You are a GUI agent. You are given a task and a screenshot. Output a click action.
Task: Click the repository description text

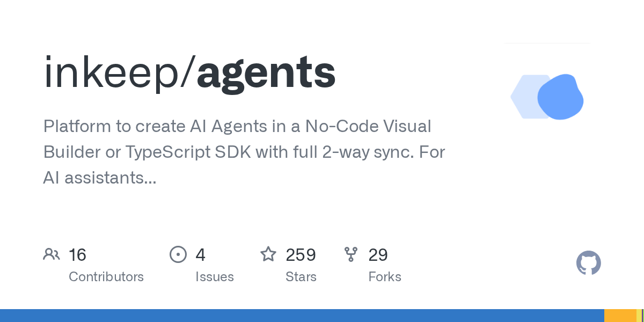[x=244, y=152]
